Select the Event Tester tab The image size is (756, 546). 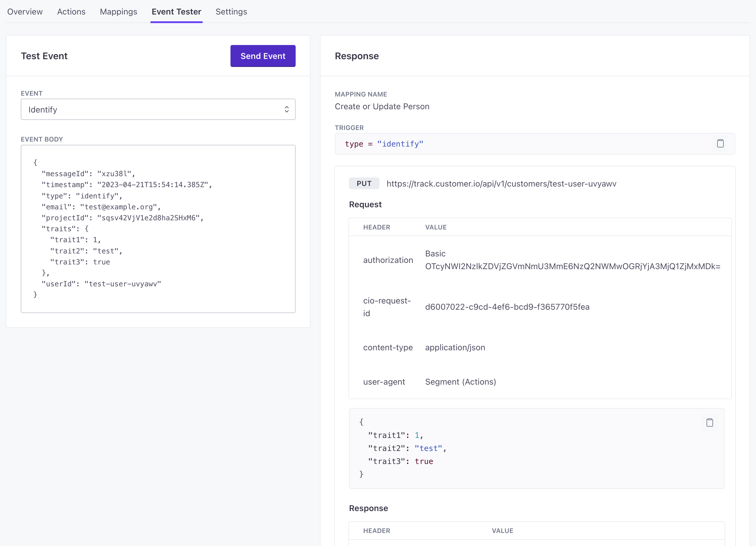tap(176, 12)
